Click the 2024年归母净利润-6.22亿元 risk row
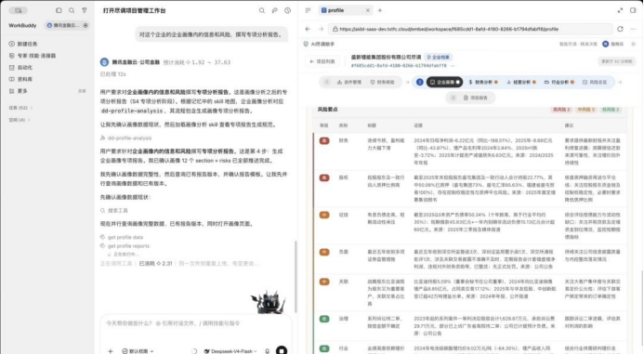 [470, 151]
